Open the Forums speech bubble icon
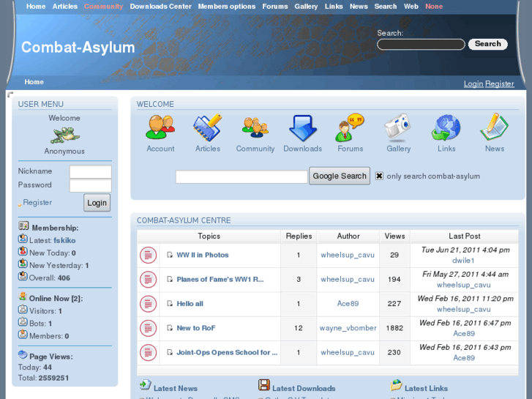This screenshot has width=532, height=399. click(x=350, y=127)
